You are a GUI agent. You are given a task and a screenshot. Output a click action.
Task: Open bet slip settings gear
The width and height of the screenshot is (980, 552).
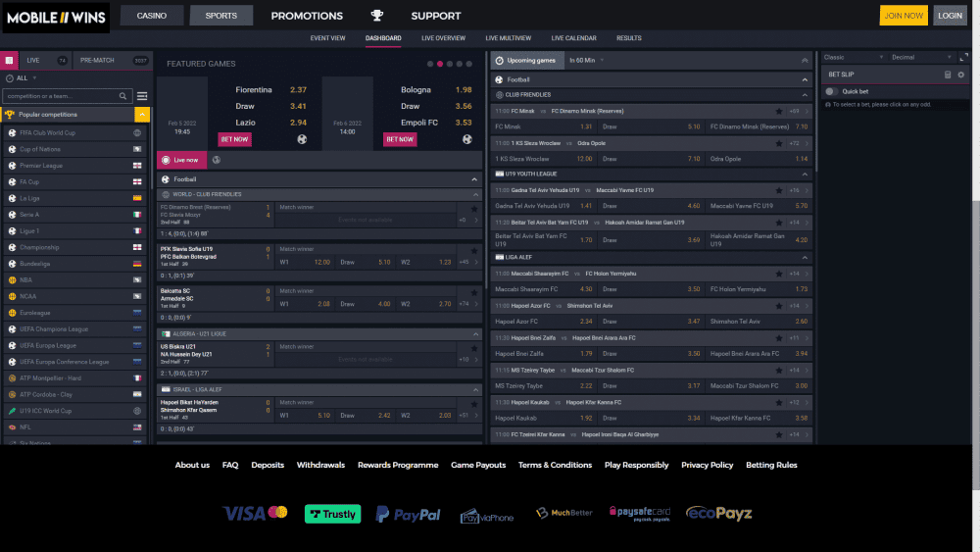coord(961,75)
